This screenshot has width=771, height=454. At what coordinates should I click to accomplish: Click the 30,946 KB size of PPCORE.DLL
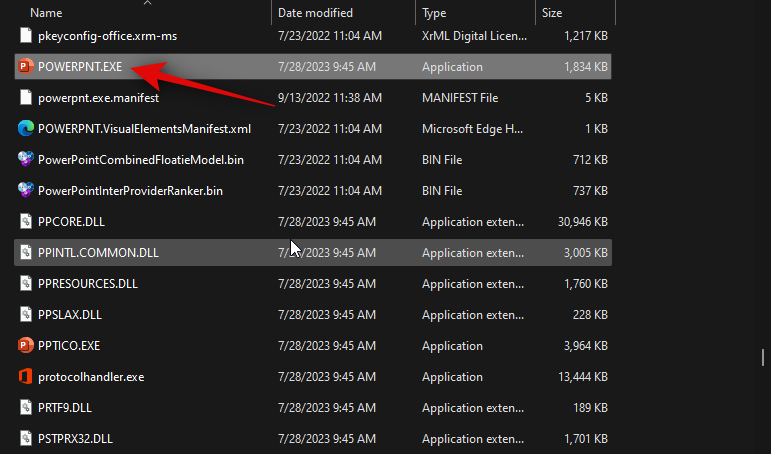(583, 222)
